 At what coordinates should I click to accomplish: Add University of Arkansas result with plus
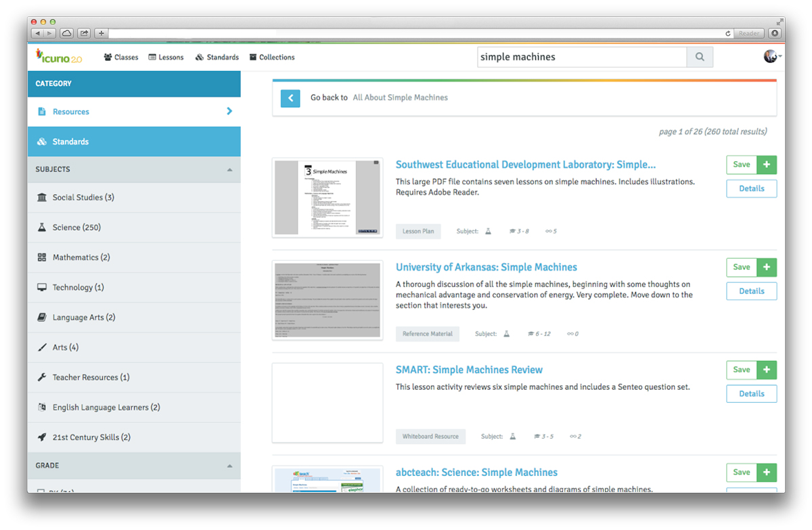pos(767,267)
